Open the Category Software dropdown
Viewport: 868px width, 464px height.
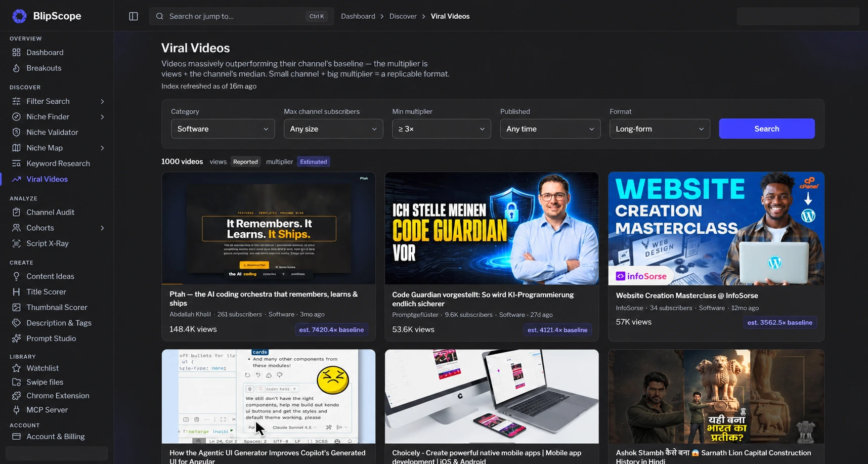coord(223,129)
